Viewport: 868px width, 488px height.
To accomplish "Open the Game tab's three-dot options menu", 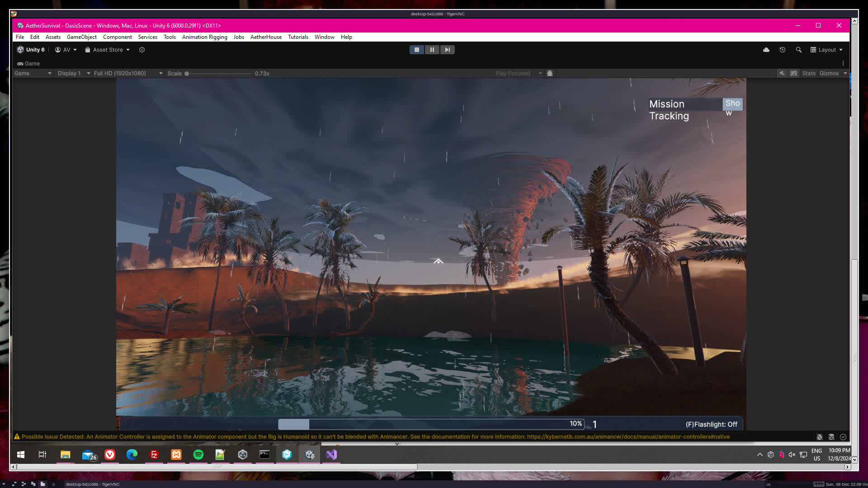I will tap(843, 63).
